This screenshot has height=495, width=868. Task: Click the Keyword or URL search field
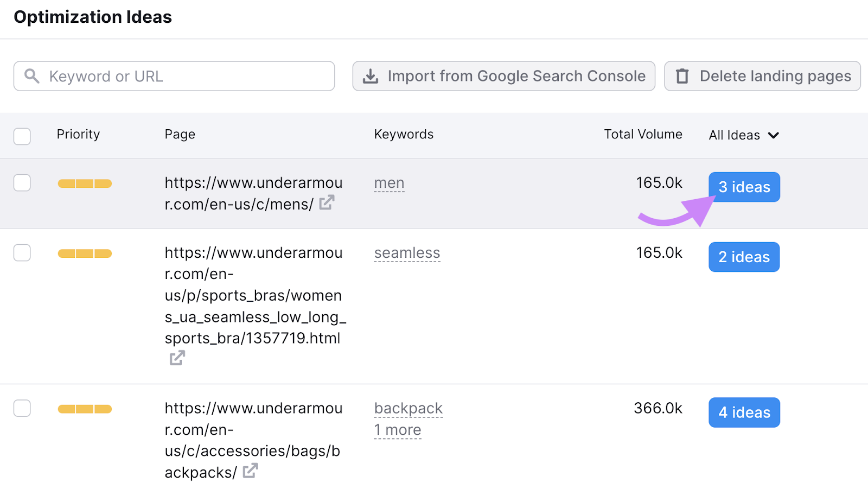174,76
